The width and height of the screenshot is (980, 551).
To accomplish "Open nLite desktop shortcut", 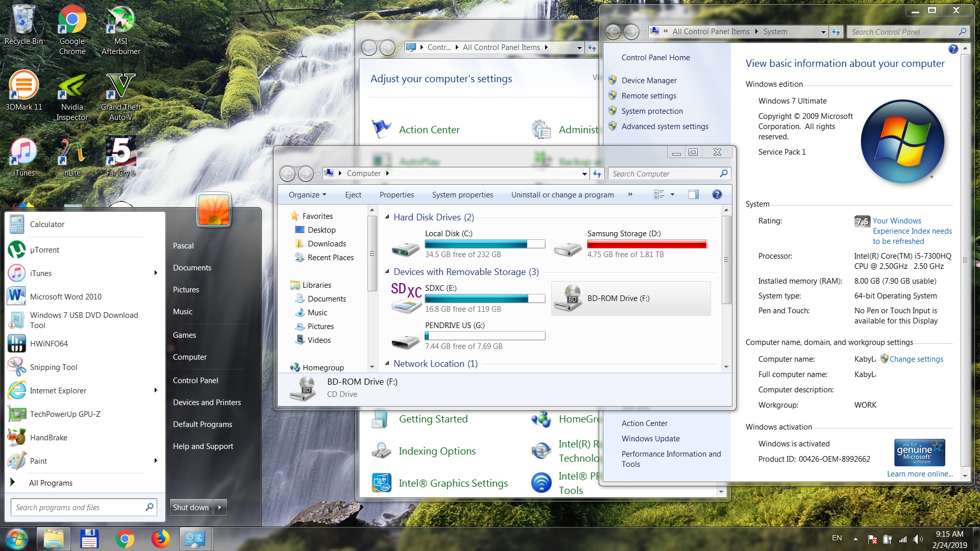I will point(72,157).
